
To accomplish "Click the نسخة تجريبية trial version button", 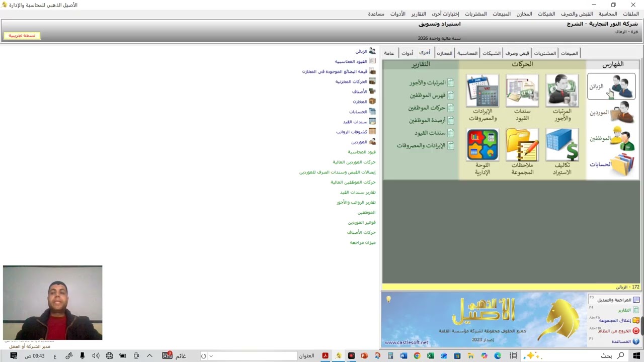I will (22, 36).
